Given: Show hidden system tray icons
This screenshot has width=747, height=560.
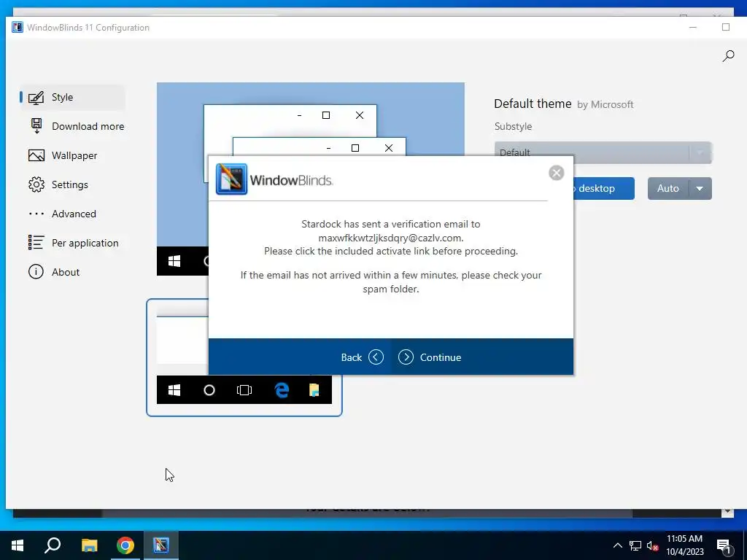Looking at the screenshot, I should 617,545.
